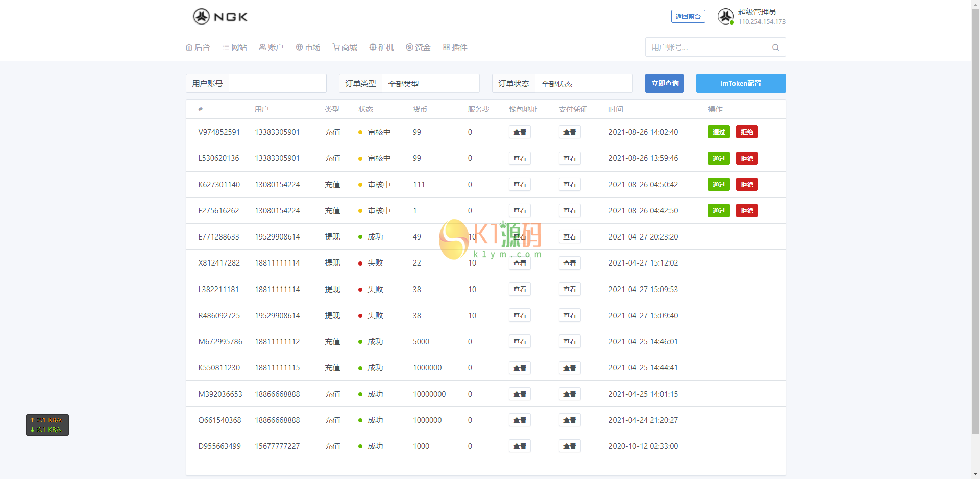Reject order K627301140 with 拒绝

pos(747,185)
